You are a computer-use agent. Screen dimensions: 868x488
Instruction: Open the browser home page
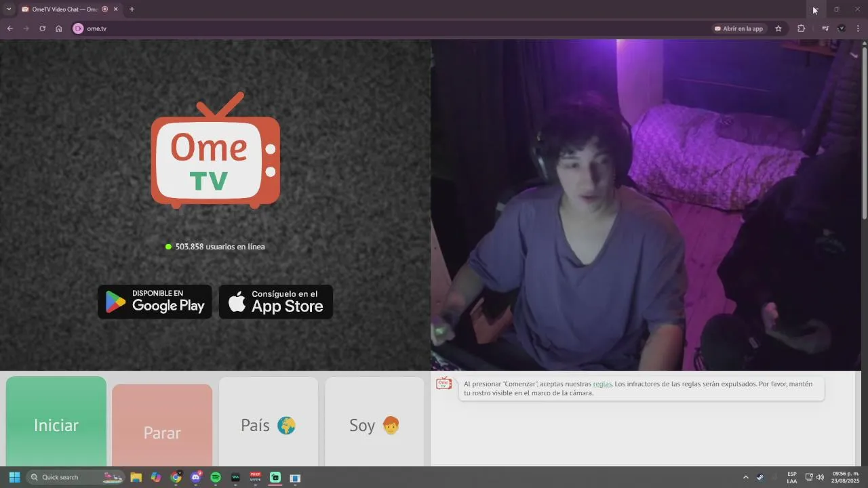[58, 28]
